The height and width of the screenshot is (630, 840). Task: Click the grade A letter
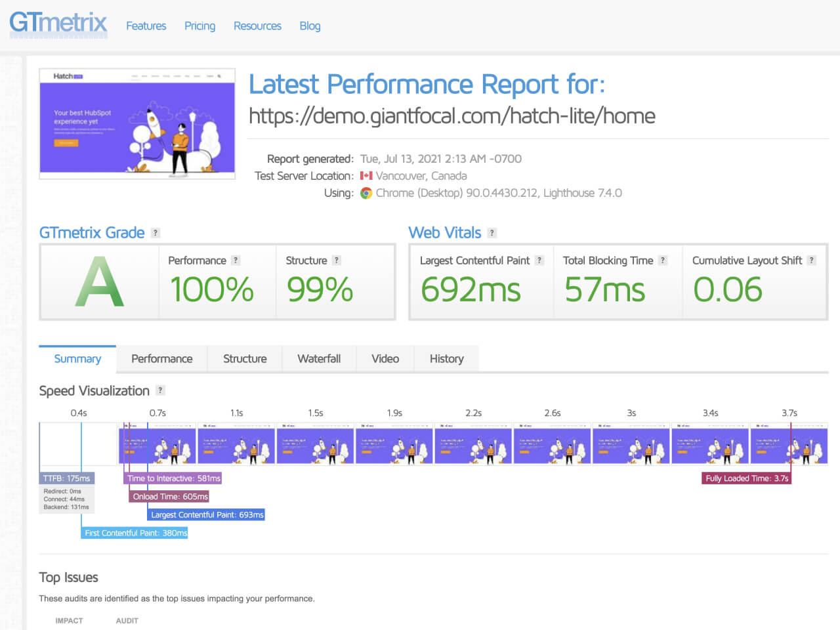[x=99, y=282]
